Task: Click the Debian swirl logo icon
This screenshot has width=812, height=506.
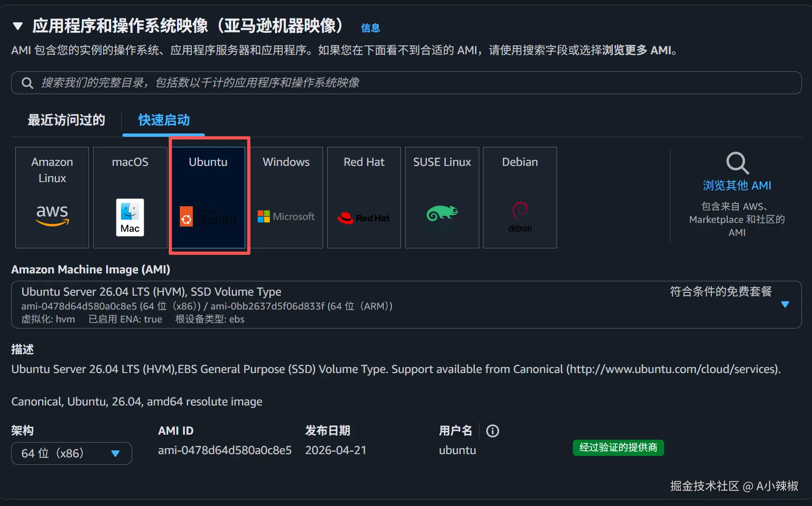Action: (x=520, y=217)
